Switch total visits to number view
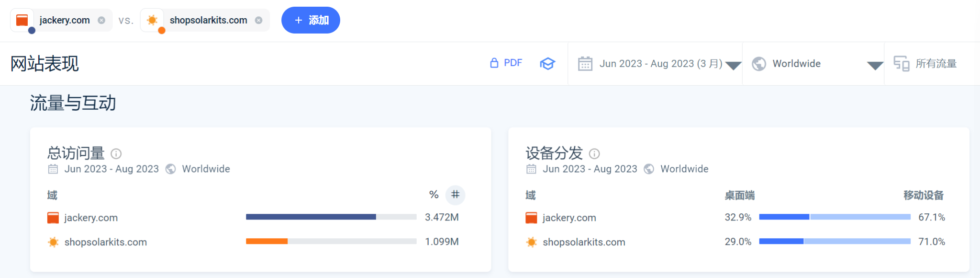Image resolution: width=980 pixels, height=278 pixels. (455, 195)
